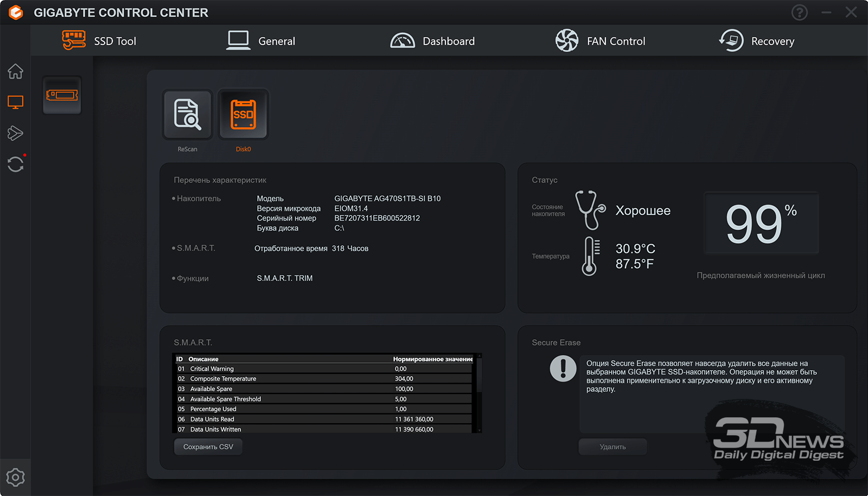Screen dimensions: 868x496
Task: Select the Composite Temperature row
Action: pyautogui.click(x=323, y=379)
